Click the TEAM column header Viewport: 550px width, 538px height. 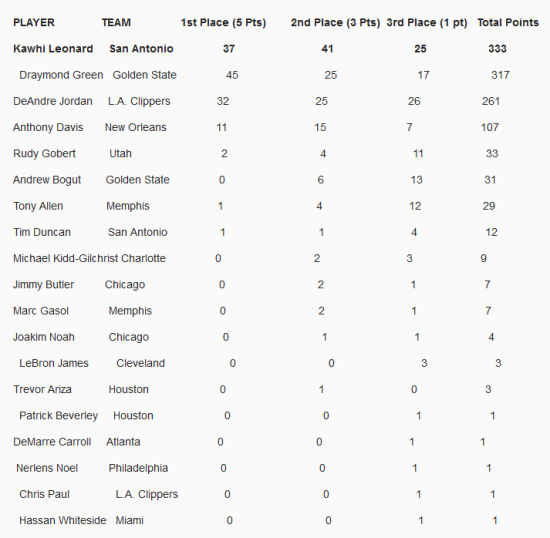point(116,23)
